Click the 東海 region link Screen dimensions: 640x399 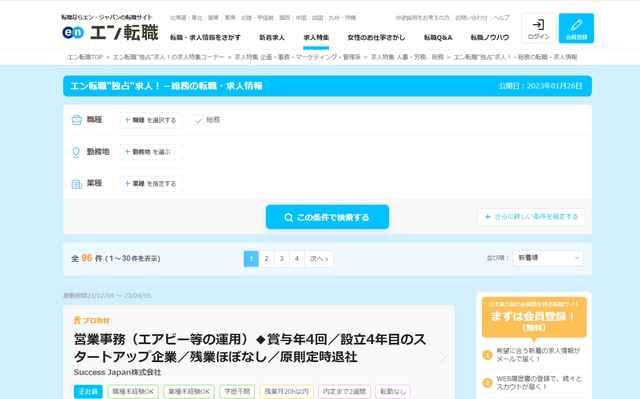point(230,18)
